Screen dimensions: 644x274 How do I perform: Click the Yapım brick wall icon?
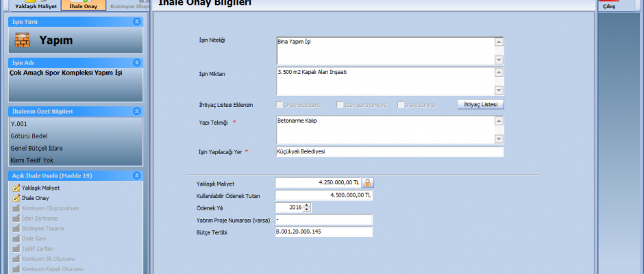coord(23,40)
